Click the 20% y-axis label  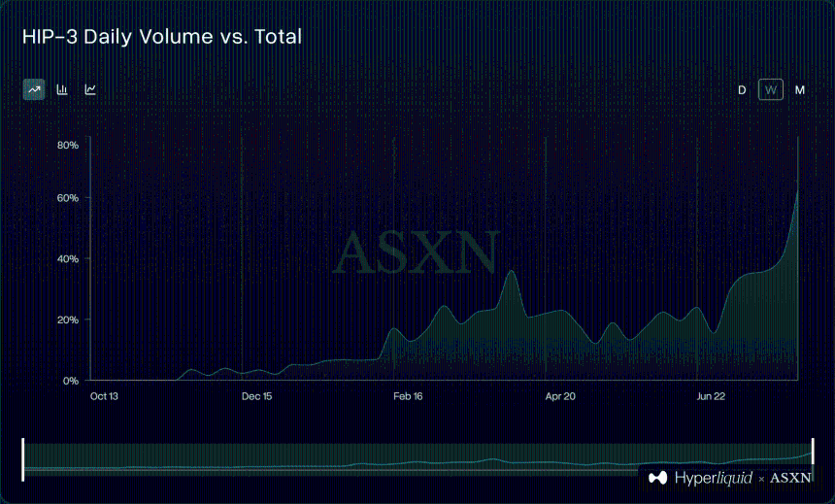coord(68,319)
